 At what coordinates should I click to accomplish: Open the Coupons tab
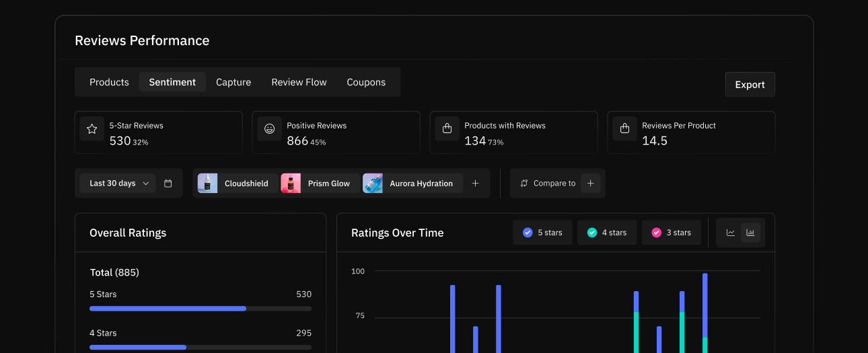pyautogui.click(x=366, y=82)
